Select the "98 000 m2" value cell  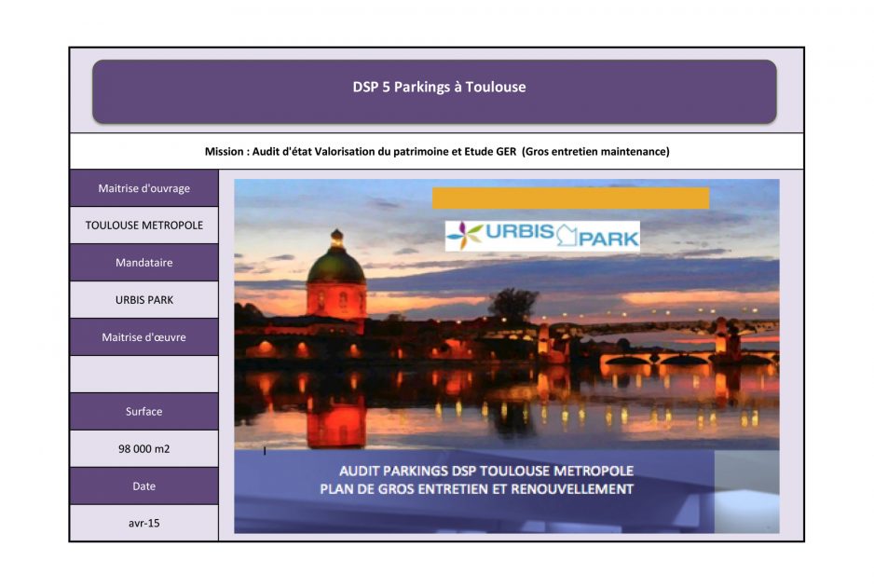[144, 449]
